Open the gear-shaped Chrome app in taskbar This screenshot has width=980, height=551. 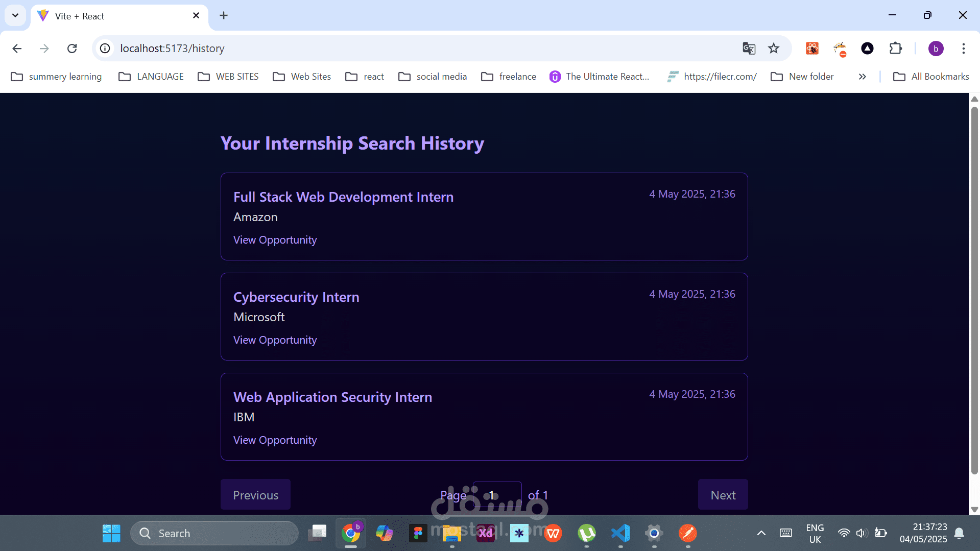654,533
